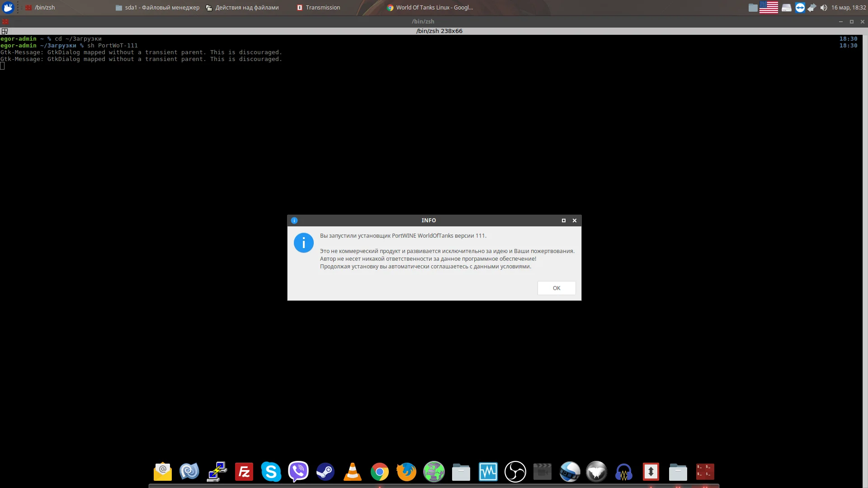Open the volume control in tray
This screenshot has height=488, width=868.
(x=824, y=8)
